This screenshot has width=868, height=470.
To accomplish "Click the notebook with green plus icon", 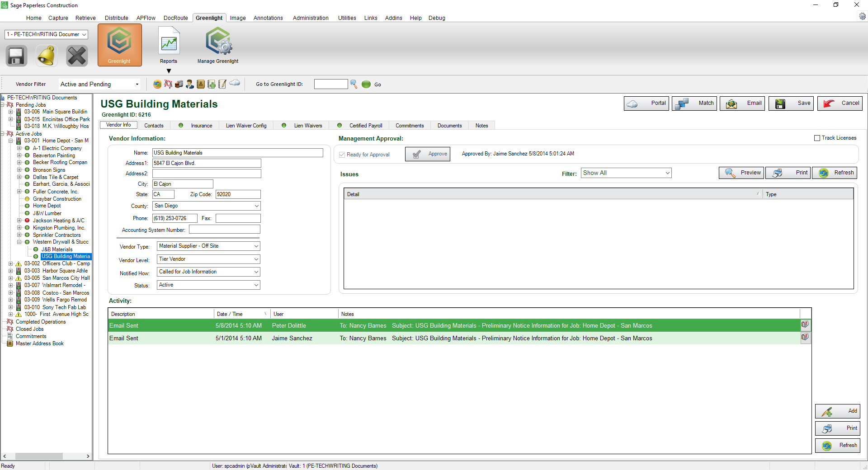I will [x=212, y=84].
